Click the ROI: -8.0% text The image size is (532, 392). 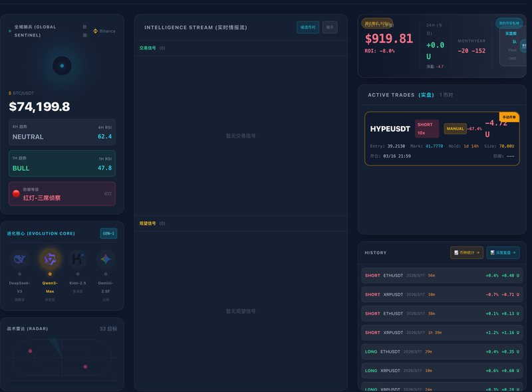click(x=380, y=51)
